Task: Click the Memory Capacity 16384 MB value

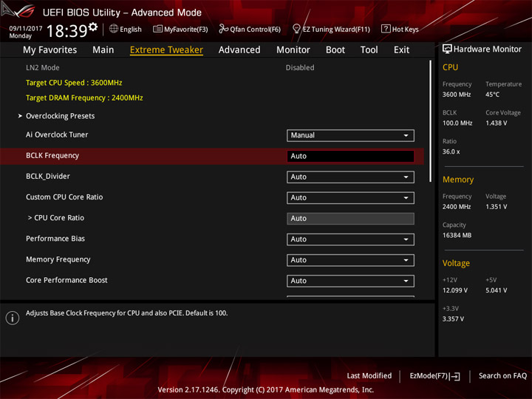Action: [457, 236]
